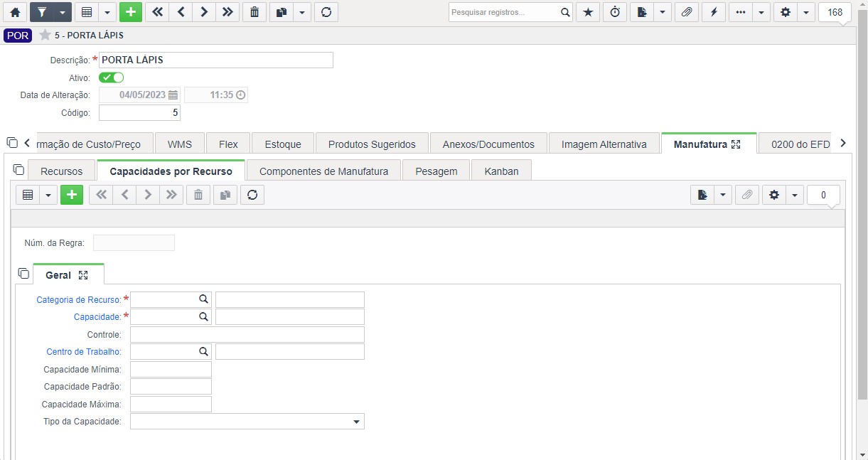Jump to first record in top toolbar
This screenshot has width=868, height=460.
pos(157,12)
